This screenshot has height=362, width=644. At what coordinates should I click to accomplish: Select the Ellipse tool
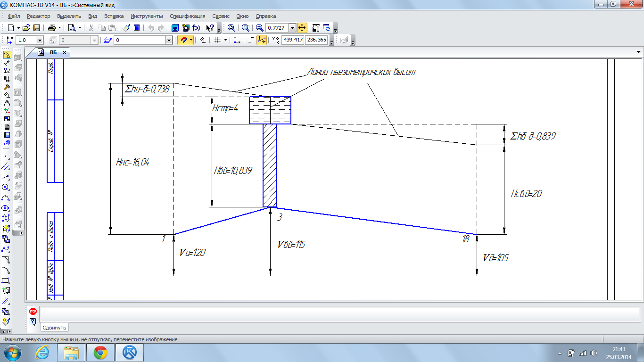tap(6, 208)
